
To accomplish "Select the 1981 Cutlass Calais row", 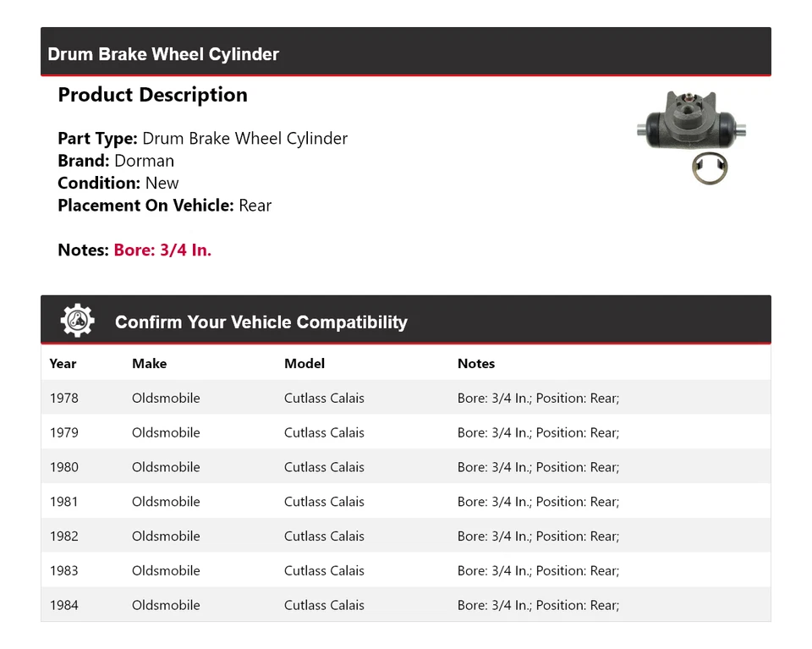I will (x=405, y=502).
